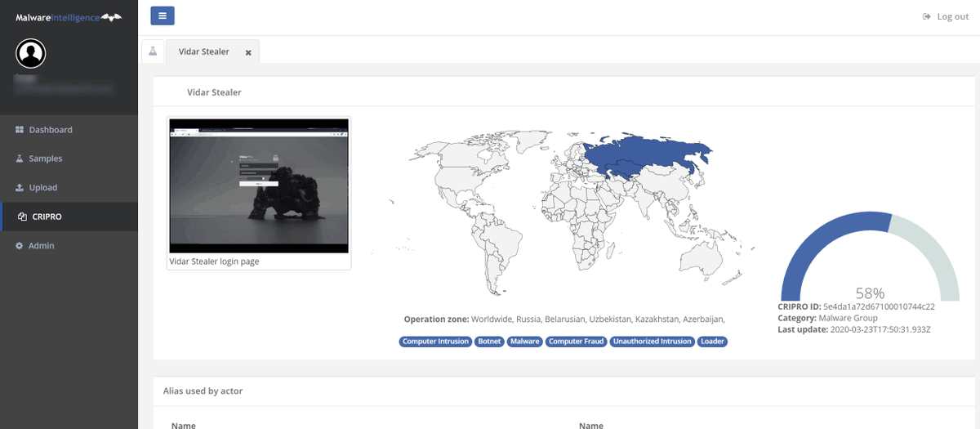
Task: Click the Operation zone countries text
Action: pos(598,319)
